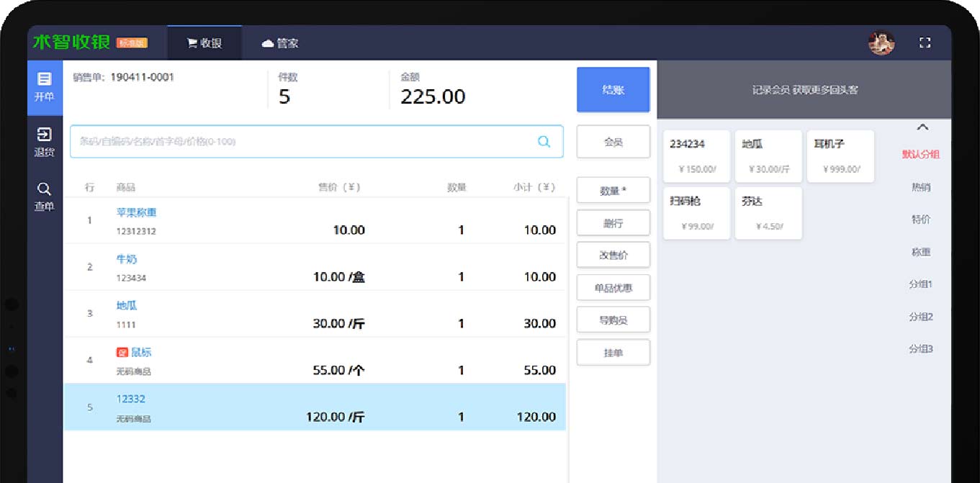Click the 促 promotion badge on 鼠标

pos(122,352)
